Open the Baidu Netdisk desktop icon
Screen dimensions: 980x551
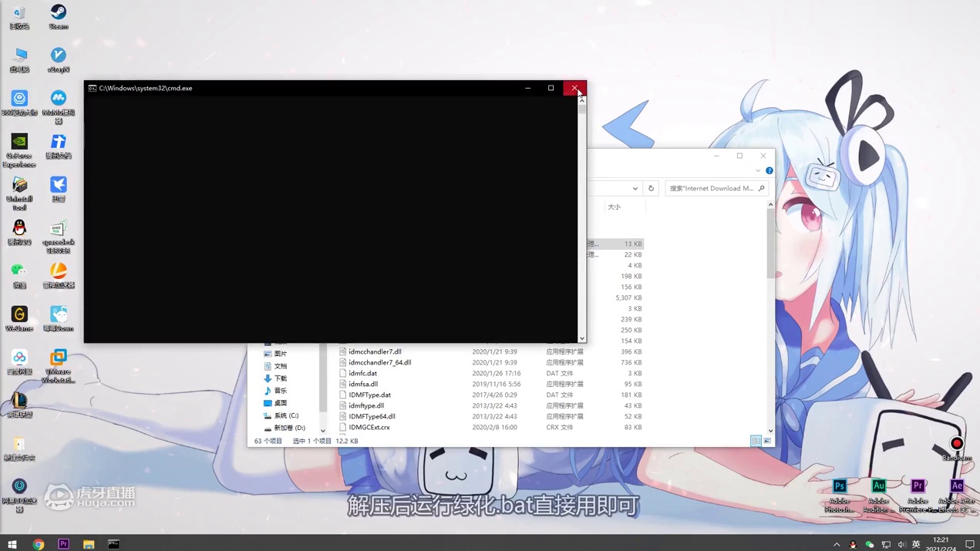(x=19, y=361)
